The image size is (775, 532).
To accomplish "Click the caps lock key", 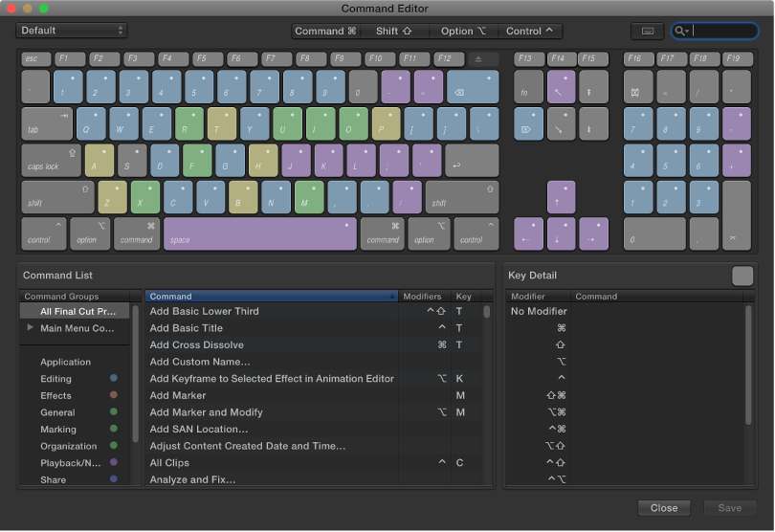I will (x=51, y=160).
